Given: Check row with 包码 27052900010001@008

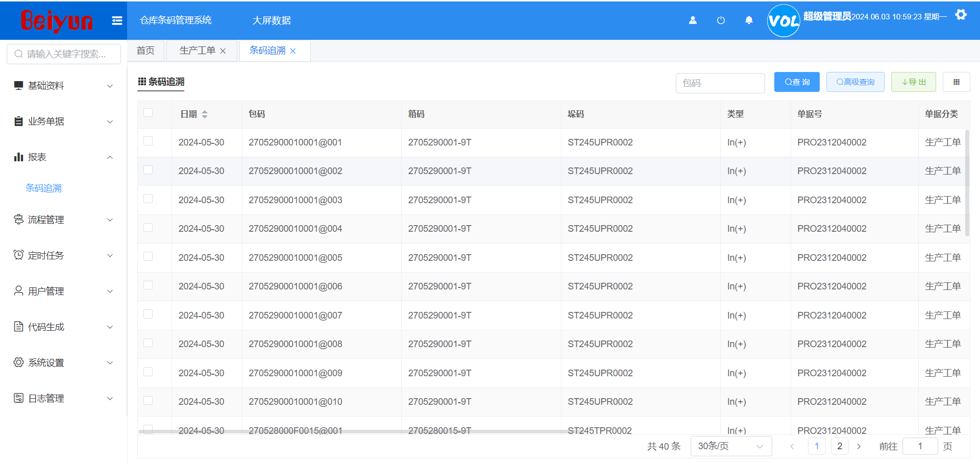Looking at the screenshot, I should coord(148,343).
